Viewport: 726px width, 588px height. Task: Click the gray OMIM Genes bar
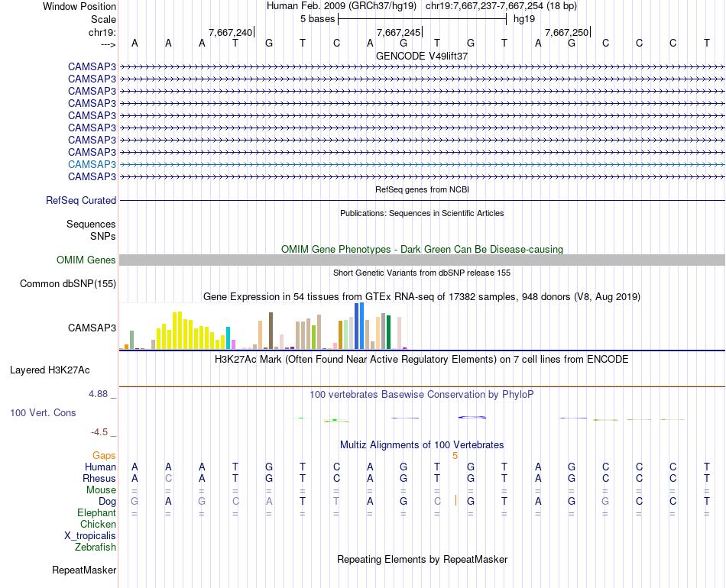coord(422,260)
